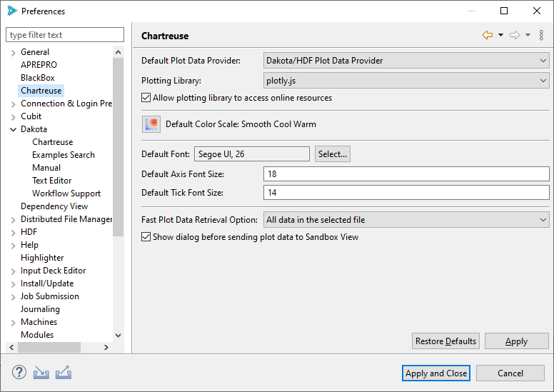Open the Plotting Library dropdown

(x=406, y=81)
